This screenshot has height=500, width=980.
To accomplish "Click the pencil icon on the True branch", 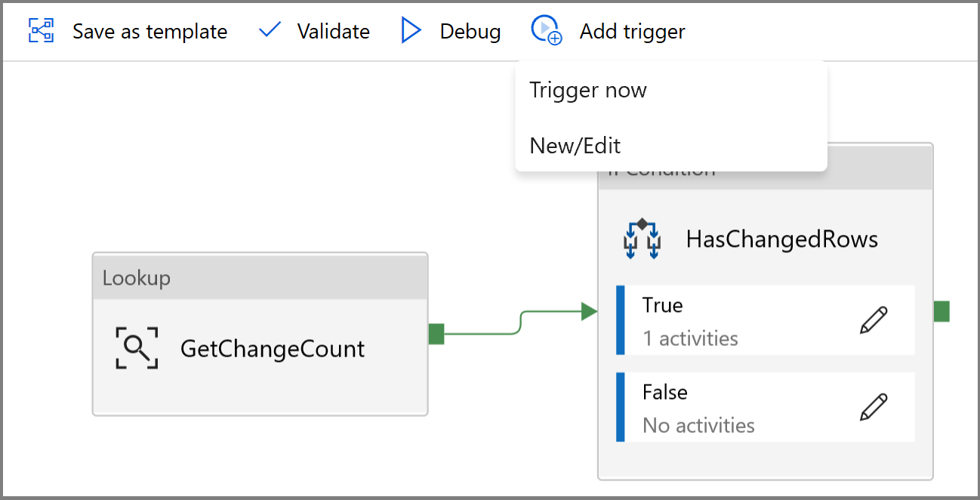I will tap(874, 320).
